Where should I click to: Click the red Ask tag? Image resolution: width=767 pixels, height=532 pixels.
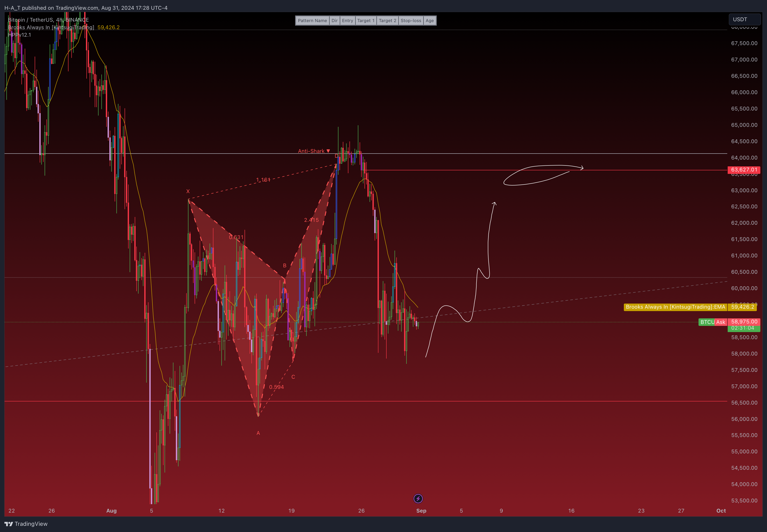click(x=721, y=322)
